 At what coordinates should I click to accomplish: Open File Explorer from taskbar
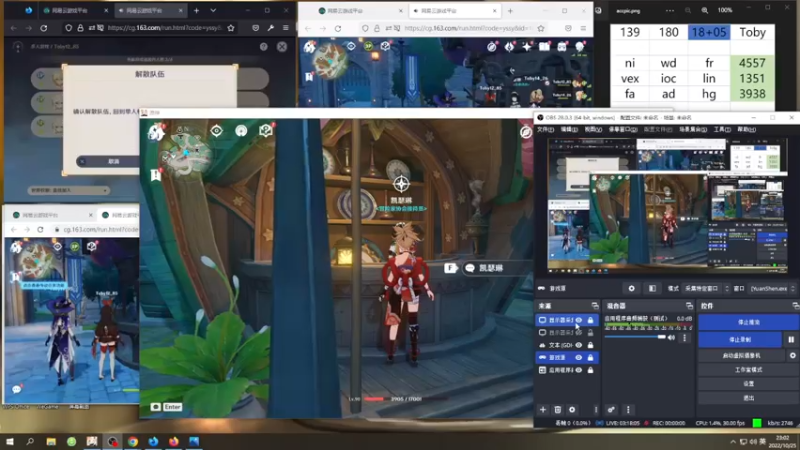[x=51, y=441]
